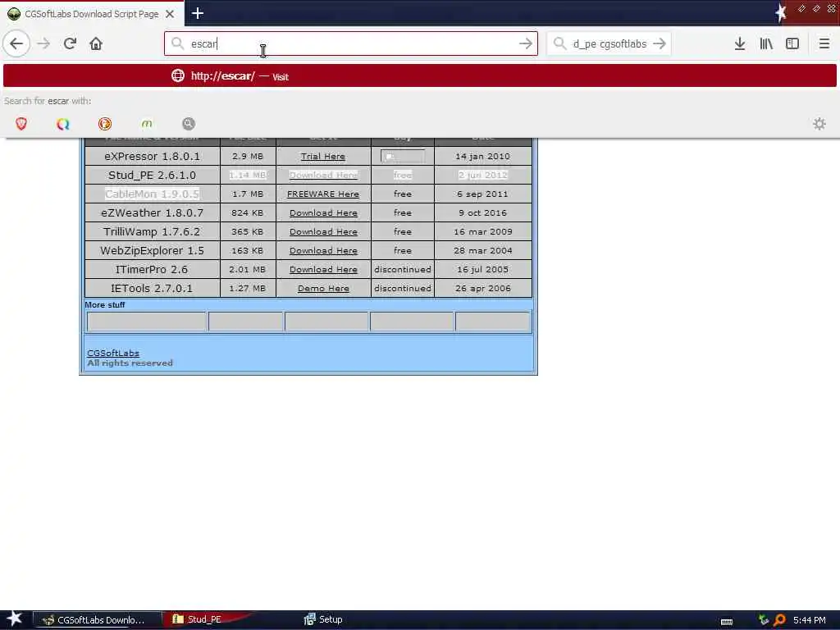Select the Stud_PE 2.6.1.0 cell
The height and width of the screenshot is (630, 840).
(x=152, y=176)
